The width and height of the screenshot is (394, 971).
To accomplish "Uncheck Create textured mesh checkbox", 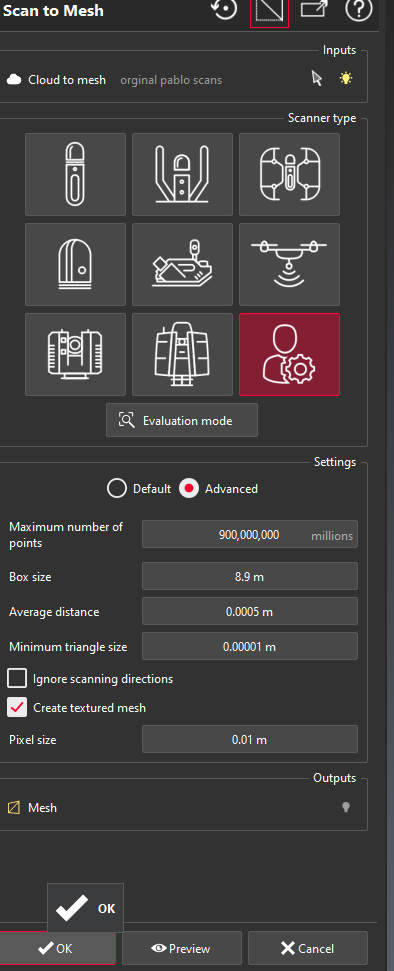I will click(x=17, y=707).
